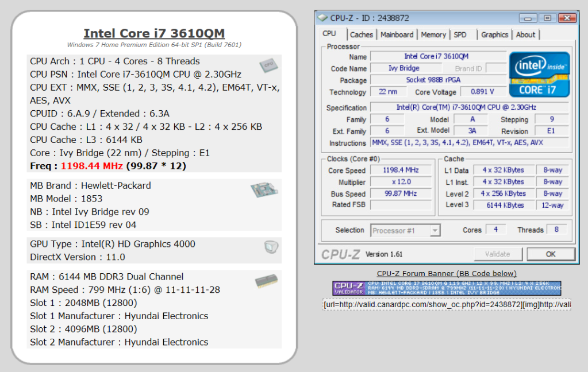Image resolution: width=588 pixels, height=372 pixels.
Task: Click the L1 Data 4 x 32 KBytes value
Action: pyautogui.click(x=504, y=170)
